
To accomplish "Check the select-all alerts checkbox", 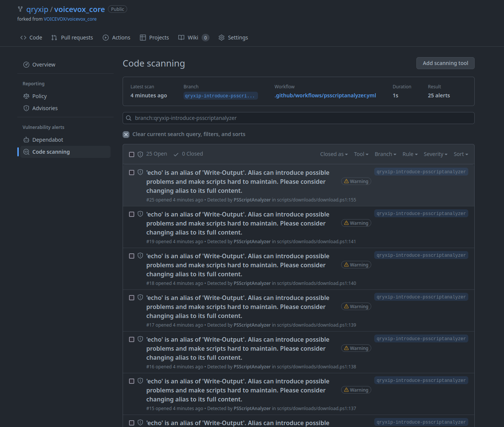I will click(x=132, y=154).
